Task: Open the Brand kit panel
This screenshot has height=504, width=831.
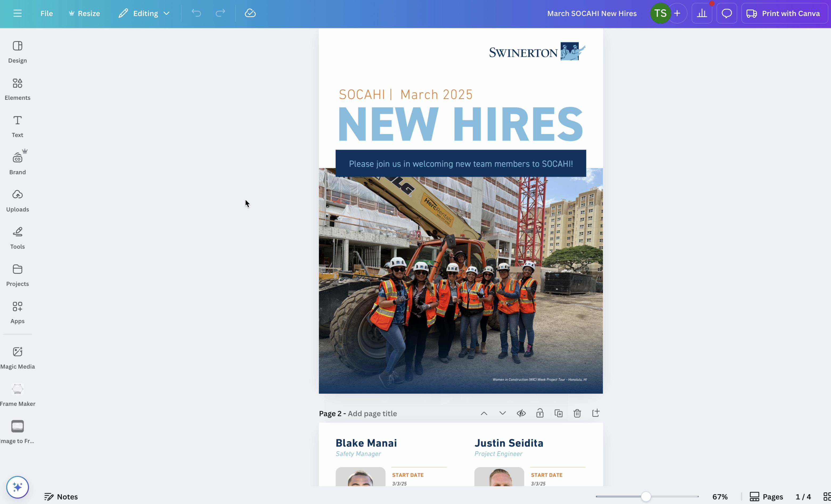Action: tap(17, 163)
